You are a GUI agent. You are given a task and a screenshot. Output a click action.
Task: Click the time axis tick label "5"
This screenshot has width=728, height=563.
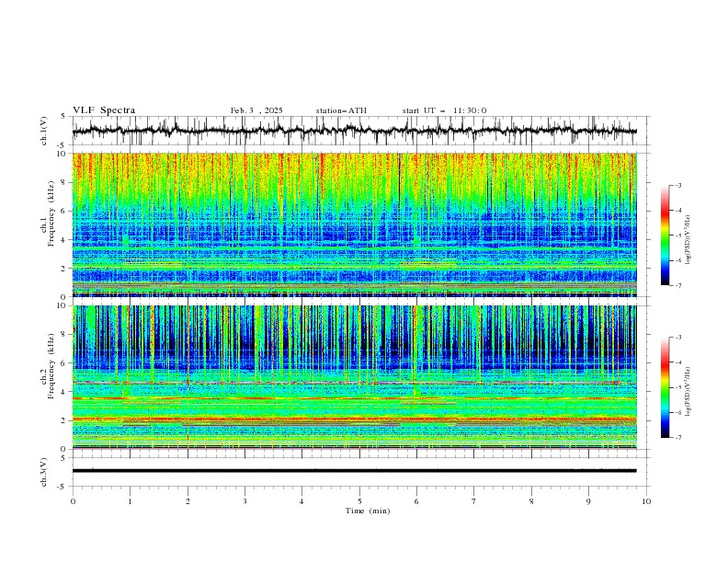359,501
